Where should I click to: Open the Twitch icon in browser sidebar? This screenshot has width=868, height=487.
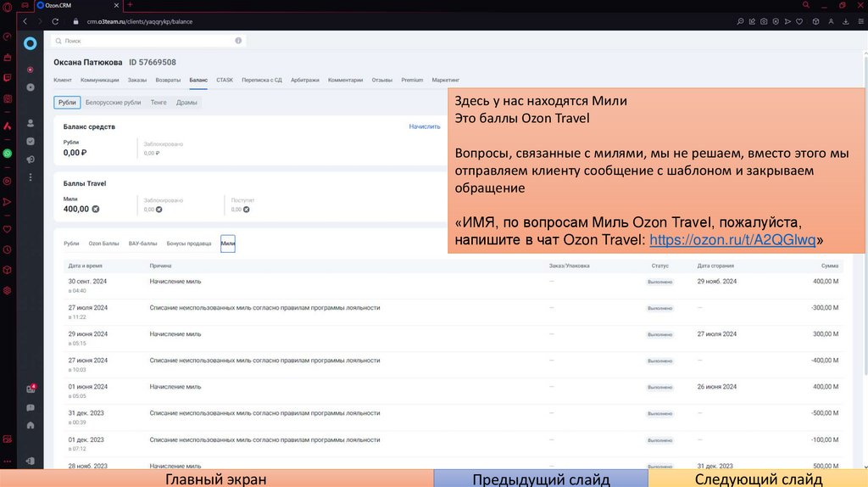(x=7, y=78)
